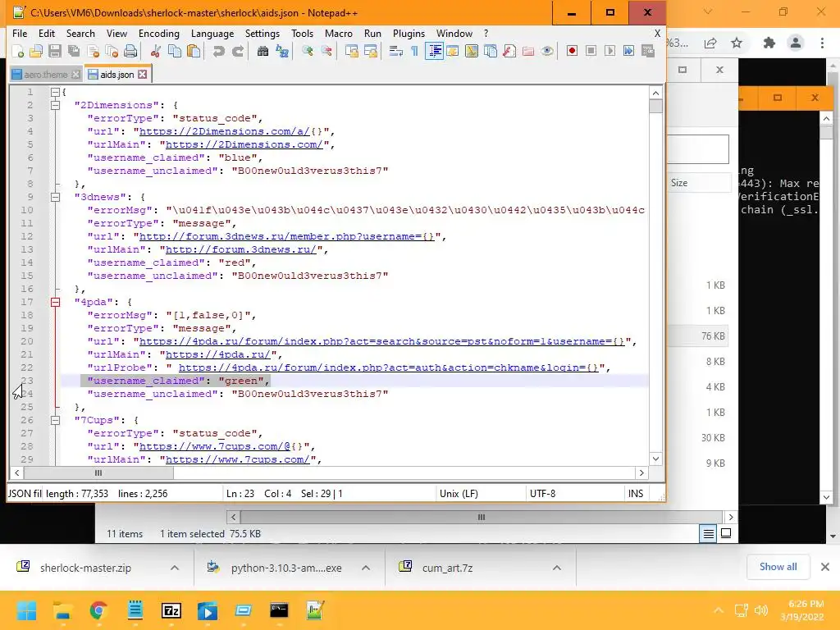Switch Explorer to large icons view button
The image size is (840, 630).
726,533
